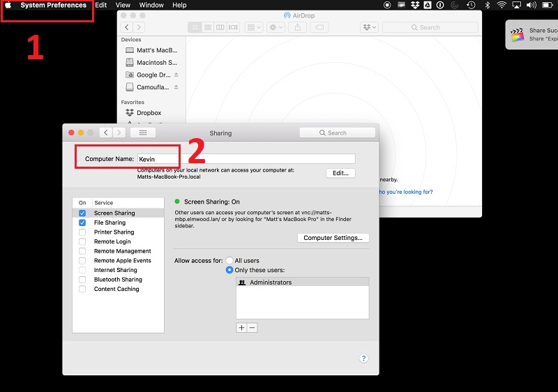Click the screen recording stop icon
The image size is (558, 392).
[387, 5]
